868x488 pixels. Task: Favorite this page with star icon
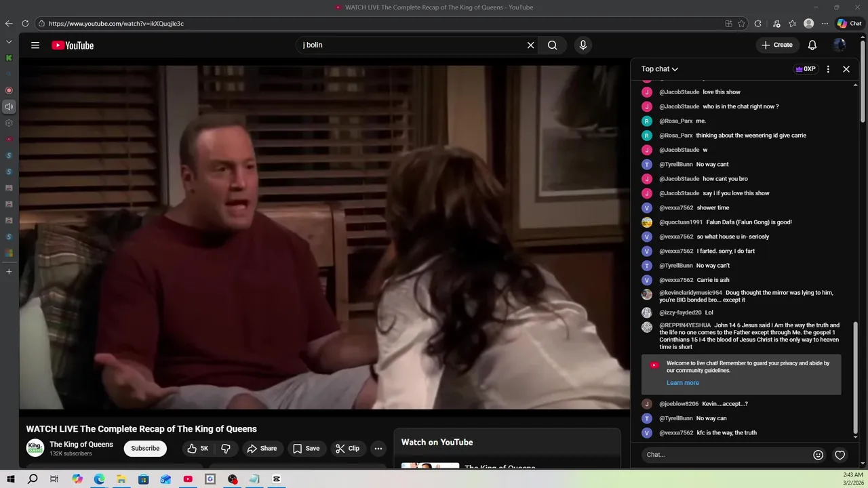pyautogui.click(x=741, y=23)
